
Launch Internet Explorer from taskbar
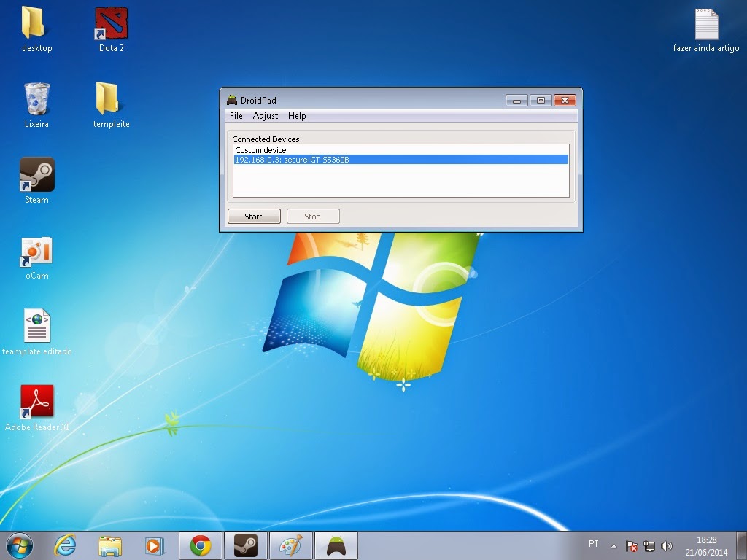tap(65, 545)
